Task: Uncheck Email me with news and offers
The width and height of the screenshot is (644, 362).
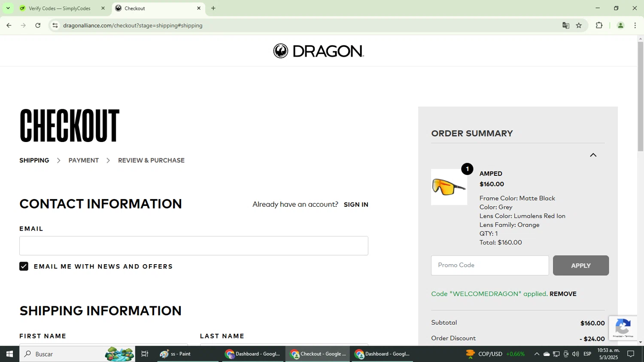Action: 24,266
